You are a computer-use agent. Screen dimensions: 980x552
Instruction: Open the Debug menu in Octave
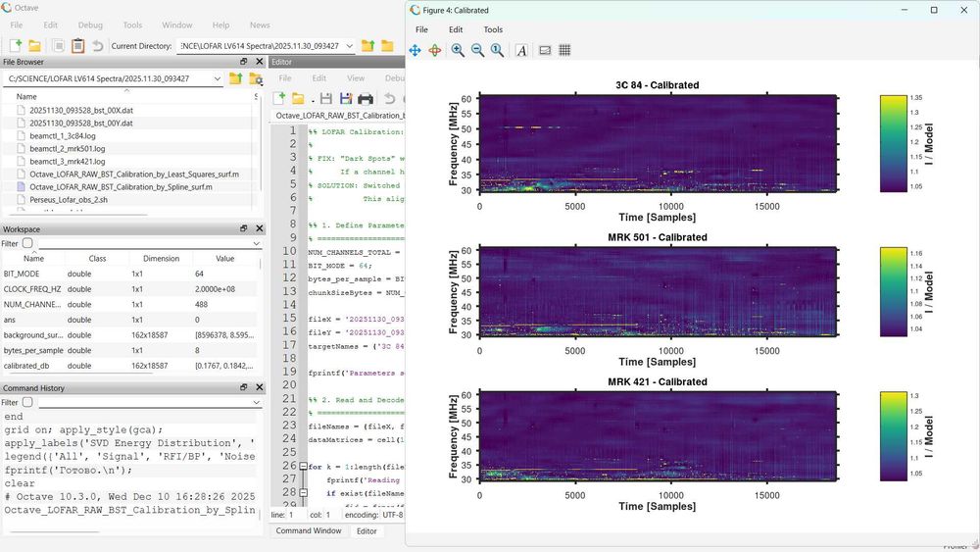tap(90, 25)
